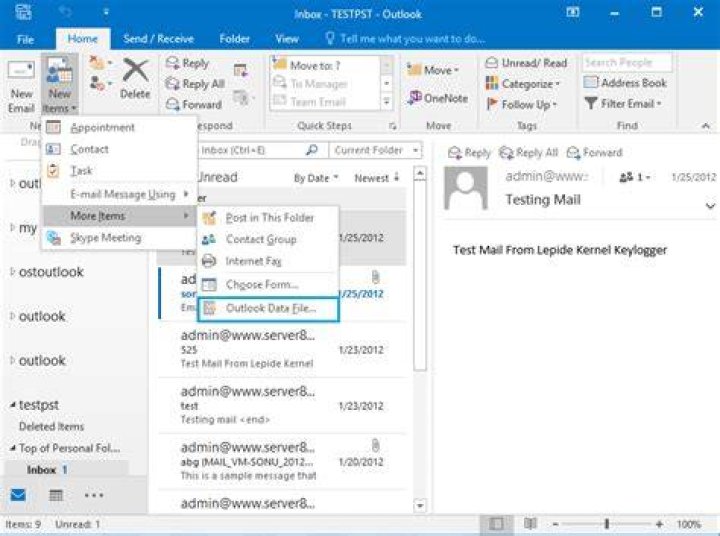Open the Move dropdown in the ribbon

click(x=433, y=70)
